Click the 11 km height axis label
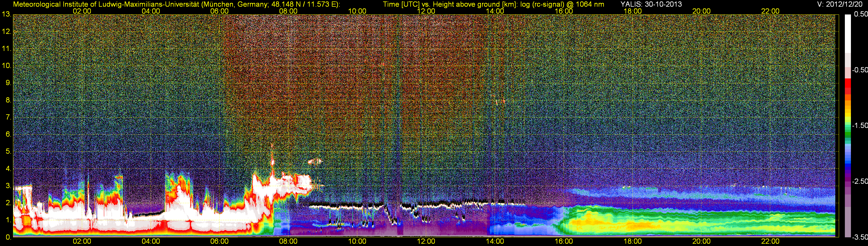The width and height of the screenshot is (868, 246). click(x=6, y=49)
